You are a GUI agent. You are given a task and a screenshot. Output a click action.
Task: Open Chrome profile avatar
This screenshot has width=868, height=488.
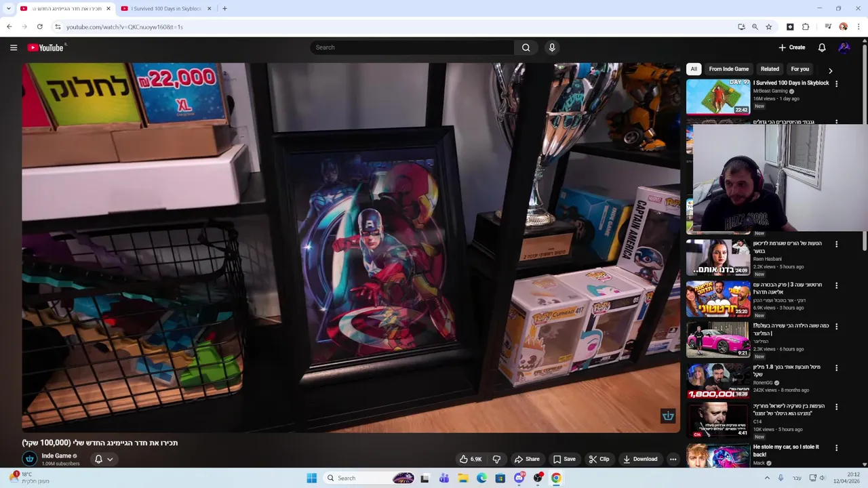tap(843, 26)
